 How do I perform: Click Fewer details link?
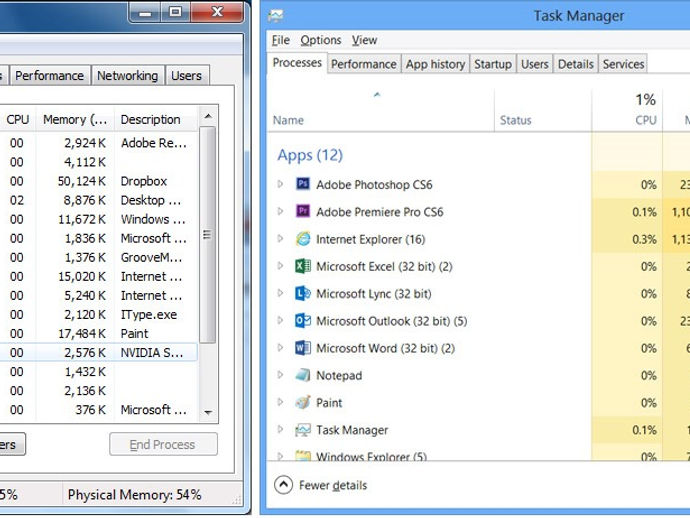click(333, 485)
